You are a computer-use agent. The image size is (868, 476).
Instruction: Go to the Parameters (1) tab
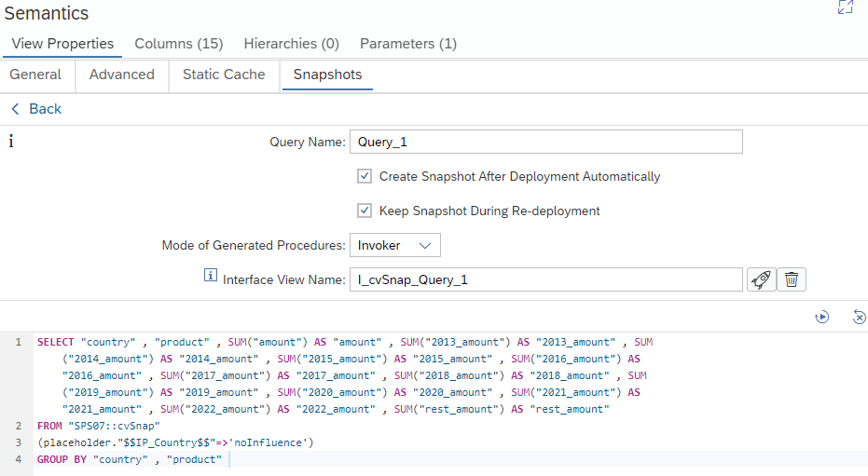coord(408,44)
